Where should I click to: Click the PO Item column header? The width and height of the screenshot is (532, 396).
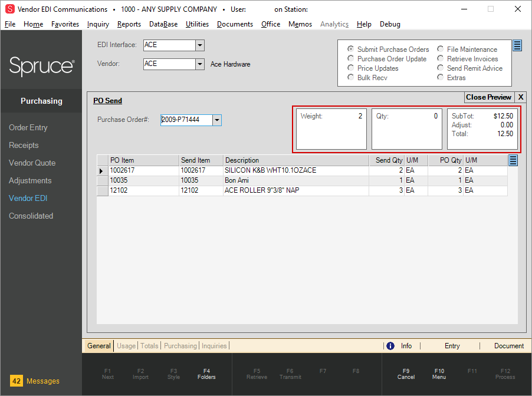(x=143, y=160)
